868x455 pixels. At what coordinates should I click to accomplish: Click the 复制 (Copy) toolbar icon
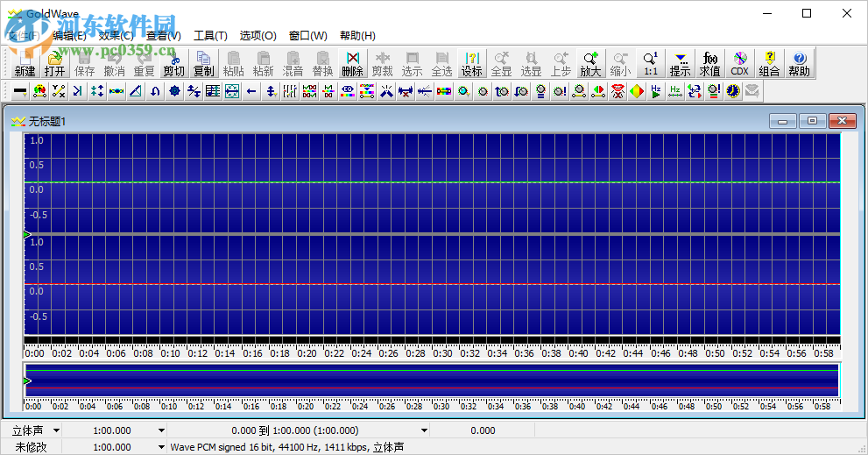[x=203, y=63]
